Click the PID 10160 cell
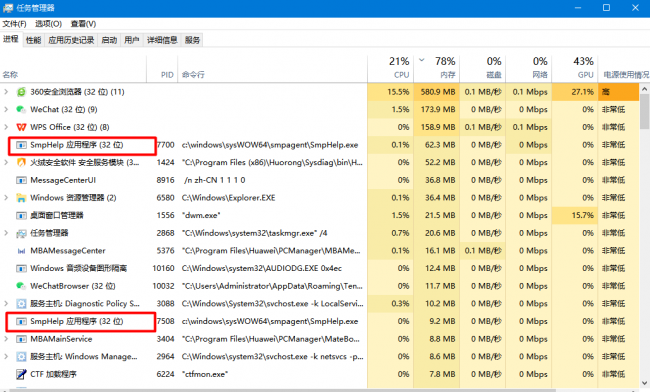Image resolution: width=650 pixels, height=392 pixels. [163, 269]
